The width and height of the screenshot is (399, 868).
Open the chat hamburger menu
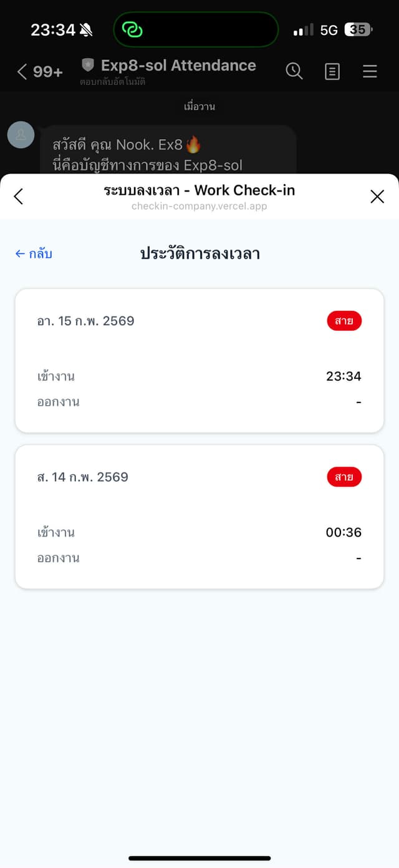[x=370, y=71]
